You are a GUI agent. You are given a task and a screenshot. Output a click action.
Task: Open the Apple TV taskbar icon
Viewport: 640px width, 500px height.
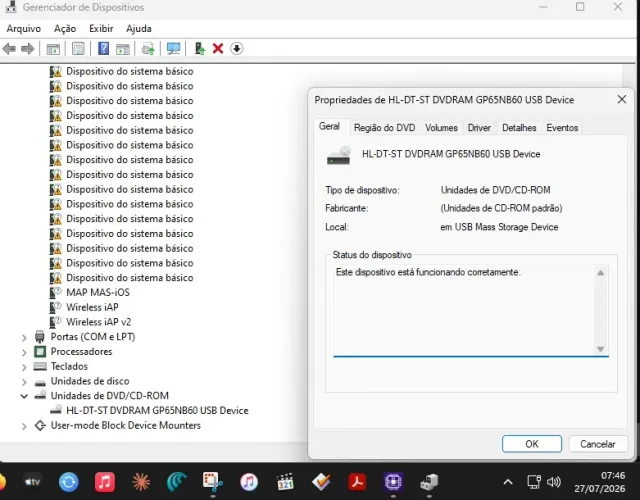click(x=33, y=482)
